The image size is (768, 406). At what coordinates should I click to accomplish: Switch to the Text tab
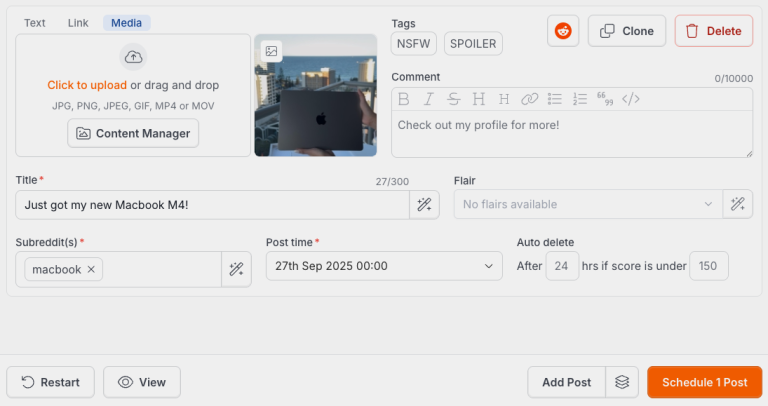pos(35,22)
